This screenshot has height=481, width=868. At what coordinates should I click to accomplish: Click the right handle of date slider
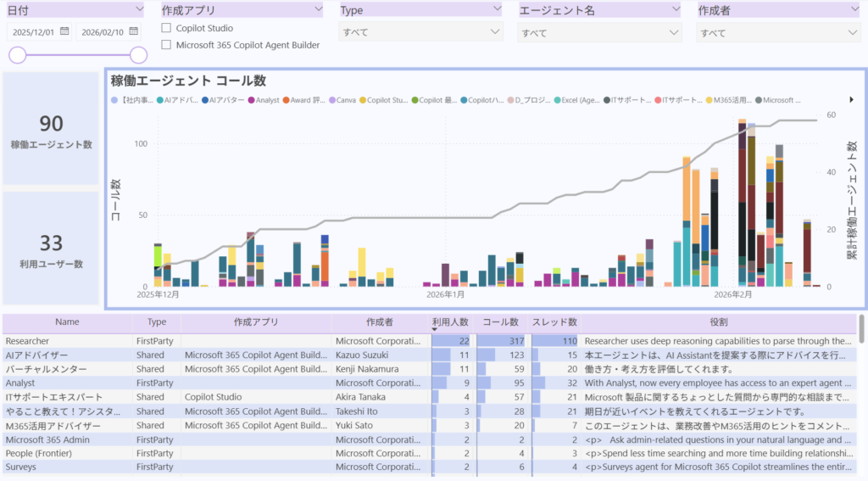139,55
